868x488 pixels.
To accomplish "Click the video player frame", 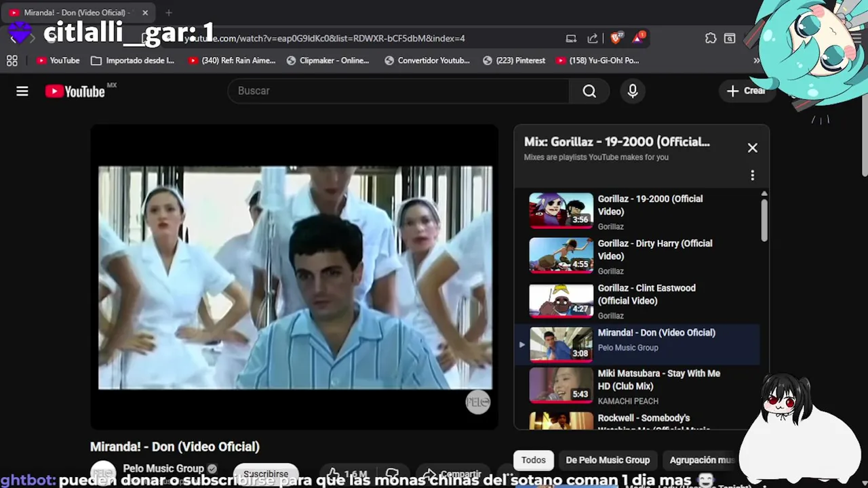I will [295, 277].
